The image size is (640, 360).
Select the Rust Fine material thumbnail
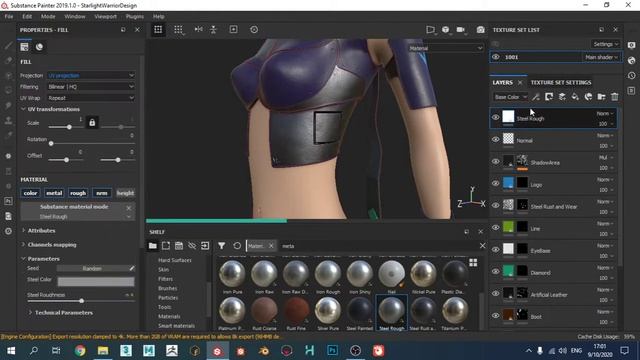coord(296,313)
